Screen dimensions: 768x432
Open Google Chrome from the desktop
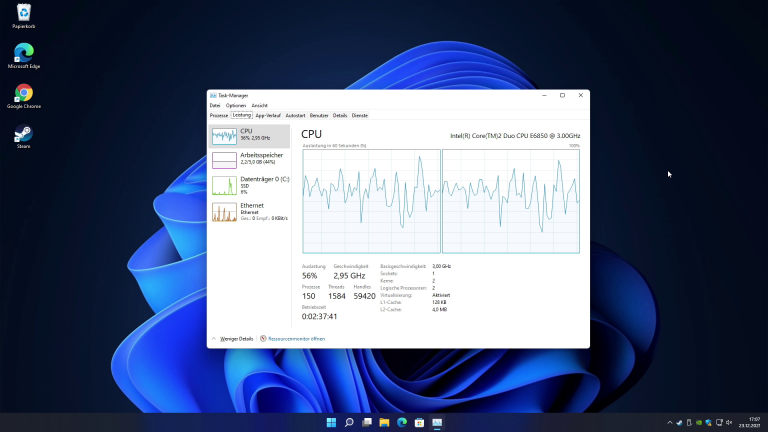(23, 95)
